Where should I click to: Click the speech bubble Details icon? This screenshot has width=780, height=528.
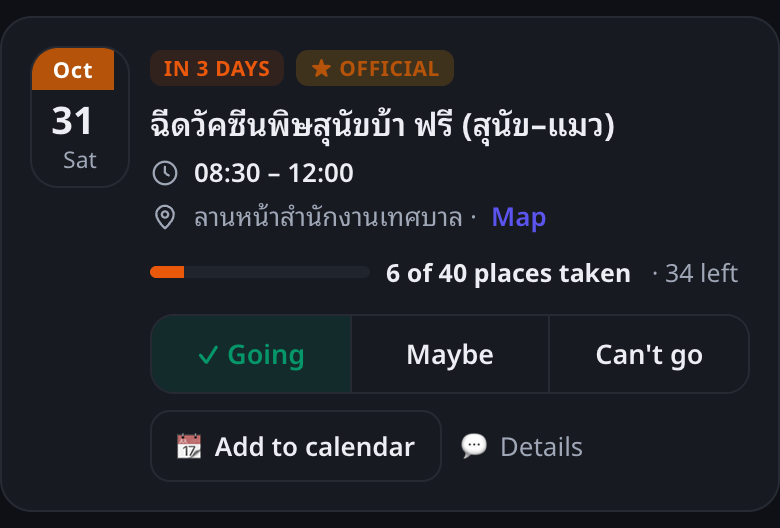[x=474, y=445]
